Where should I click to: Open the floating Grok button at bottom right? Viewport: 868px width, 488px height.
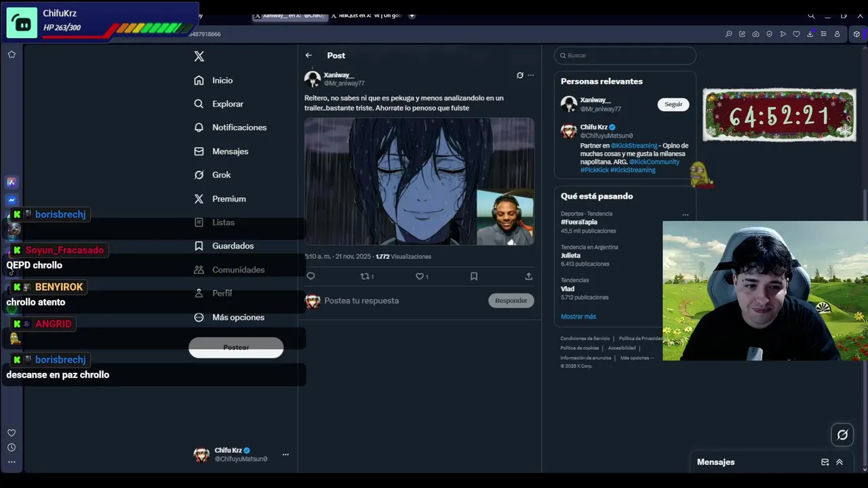click(842, 435)
